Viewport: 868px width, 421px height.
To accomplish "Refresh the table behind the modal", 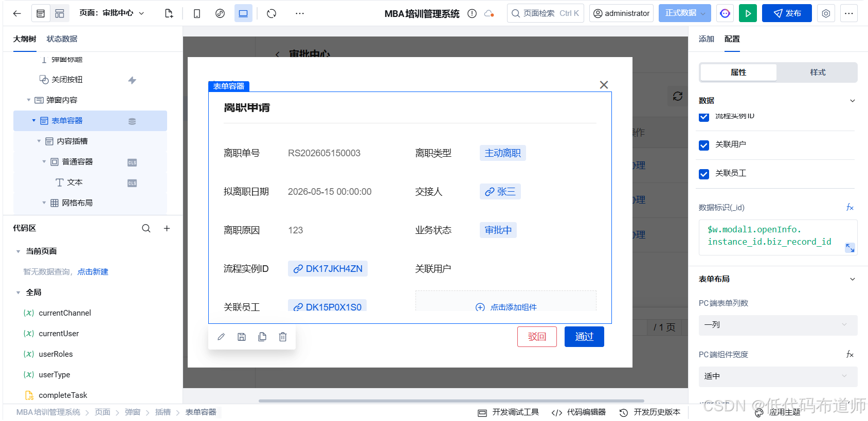I will point(678,96).
